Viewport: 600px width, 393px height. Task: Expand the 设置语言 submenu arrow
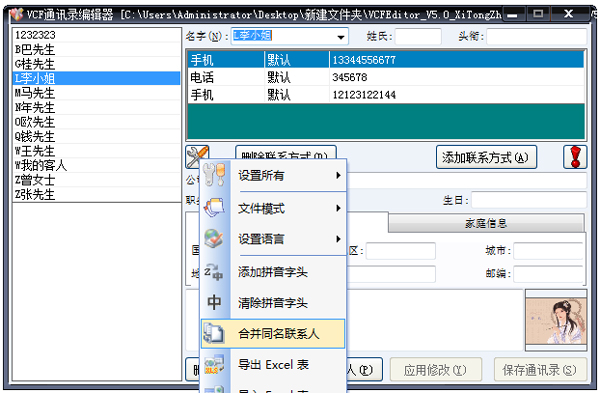[338, 239]
